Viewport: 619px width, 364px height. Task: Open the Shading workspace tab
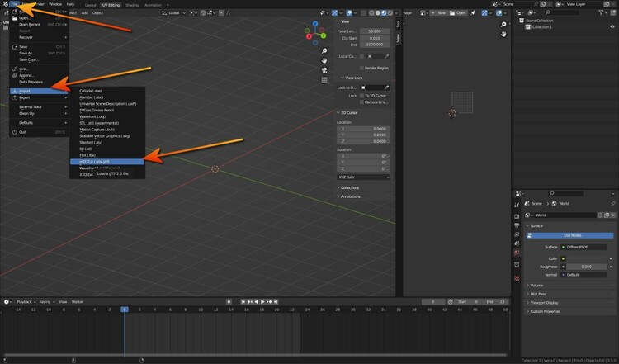pos(131,4)
